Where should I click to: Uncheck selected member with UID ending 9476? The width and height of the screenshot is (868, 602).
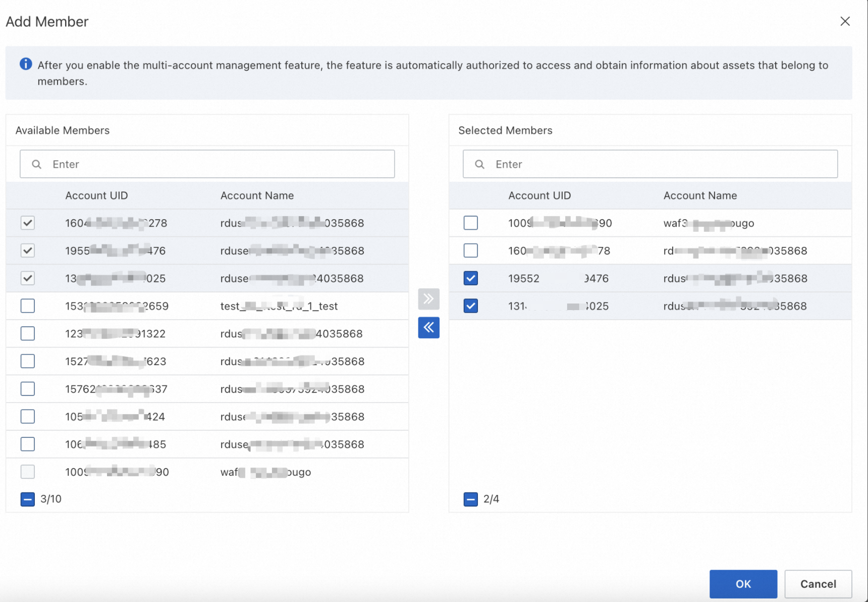tap(471, 278)
